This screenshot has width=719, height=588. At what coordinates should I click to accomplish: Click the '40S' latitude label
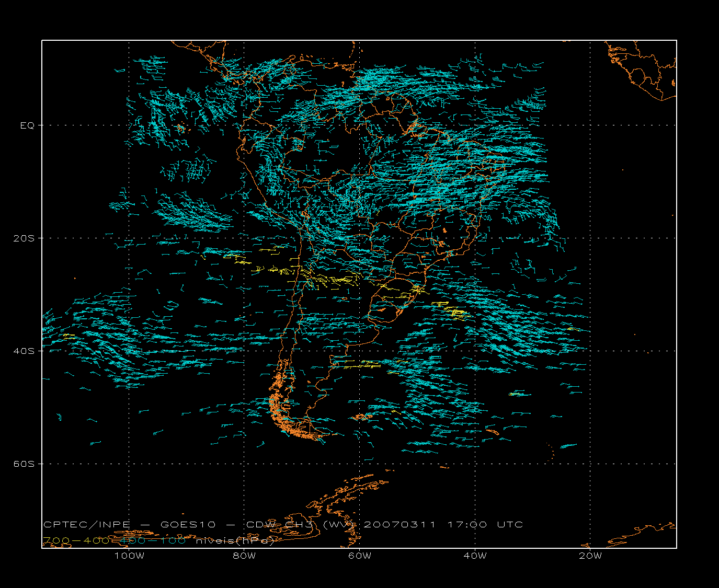pyautogui.click(x=24, y=351)
